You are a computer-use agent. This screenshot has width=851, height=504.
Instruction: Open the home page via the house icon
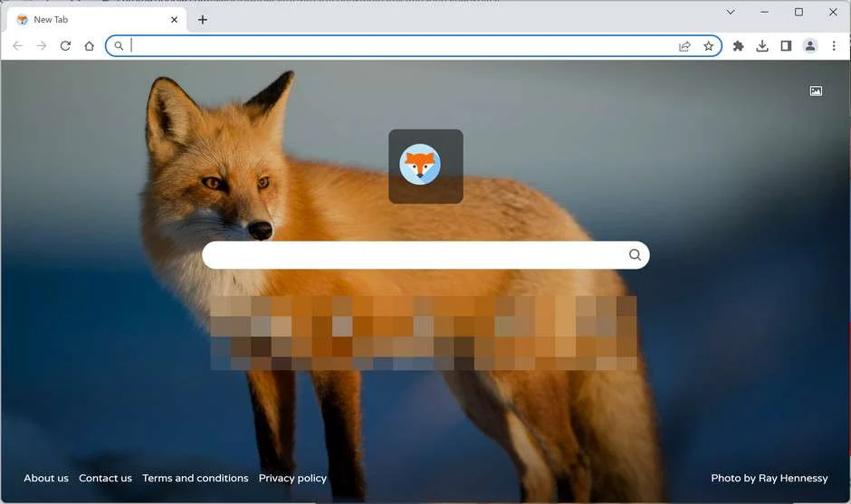89,46
